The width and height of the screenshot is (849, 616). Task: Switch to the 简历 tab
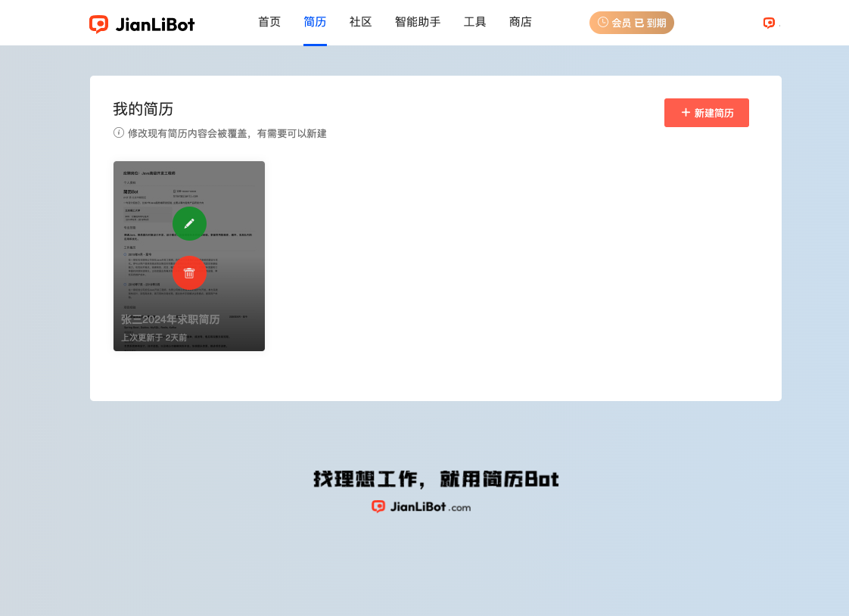[x=315, y=22]
